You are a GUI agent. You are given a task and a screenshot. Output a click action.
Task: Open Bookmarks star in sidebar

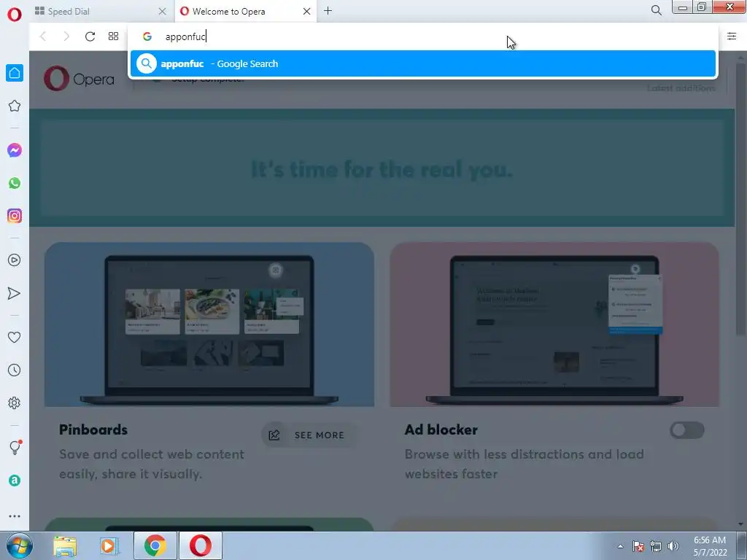click(15, 106)
